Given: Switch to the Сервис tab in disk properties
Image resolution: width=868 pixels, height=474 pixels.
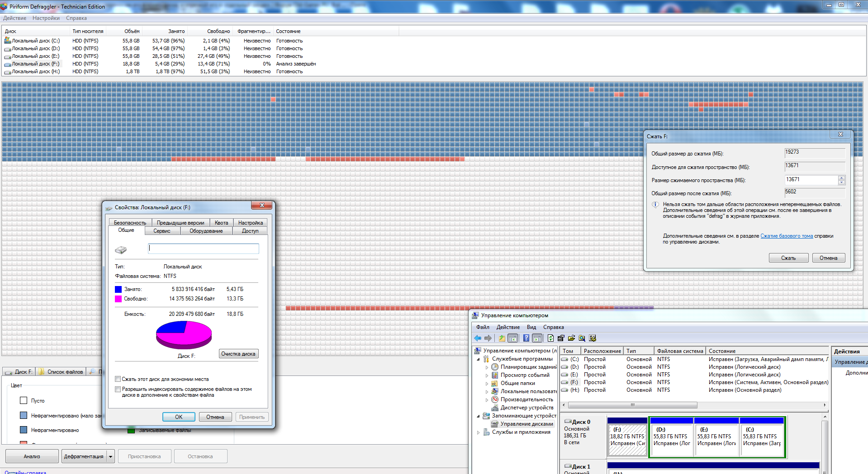Looking at the screenshot, I should [x=161, y=231].
